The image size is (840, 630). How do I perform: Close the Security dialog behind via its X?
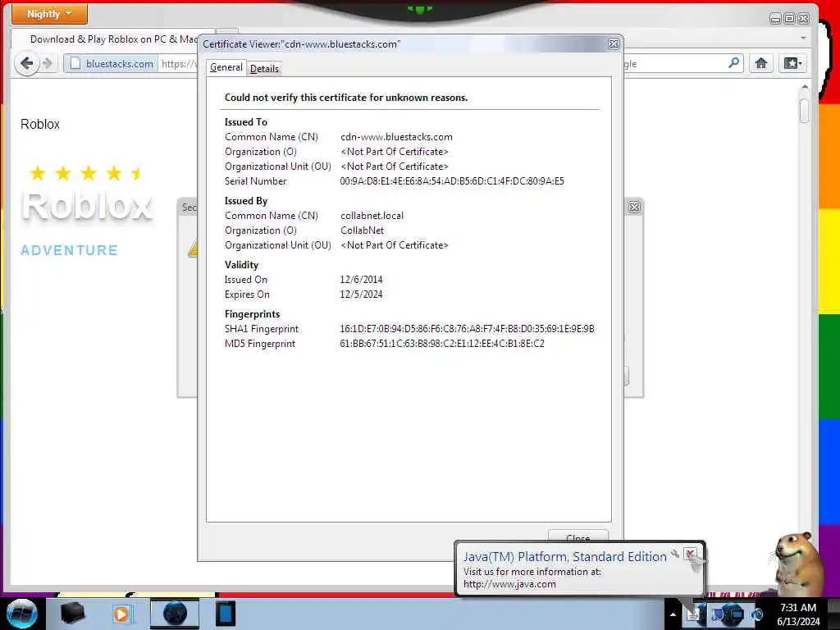click(634, 207)
